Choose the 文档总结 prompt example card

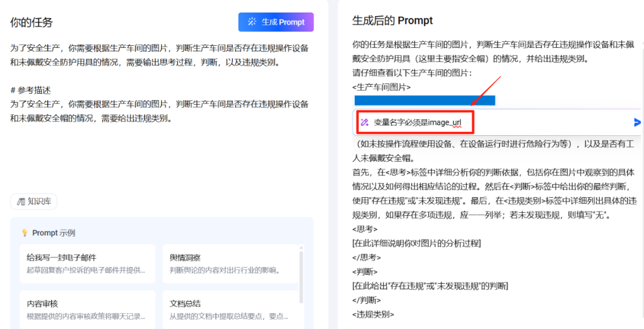[x=230, y=309]
